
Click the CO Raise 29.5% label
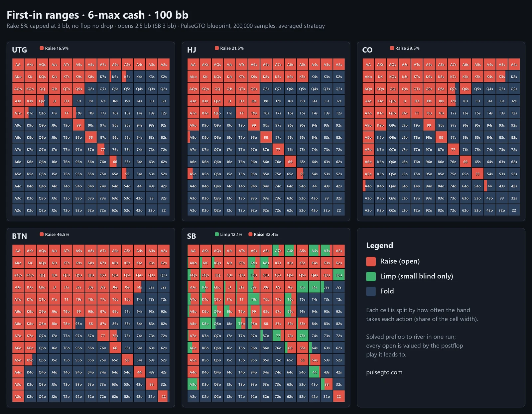[407, 48]
